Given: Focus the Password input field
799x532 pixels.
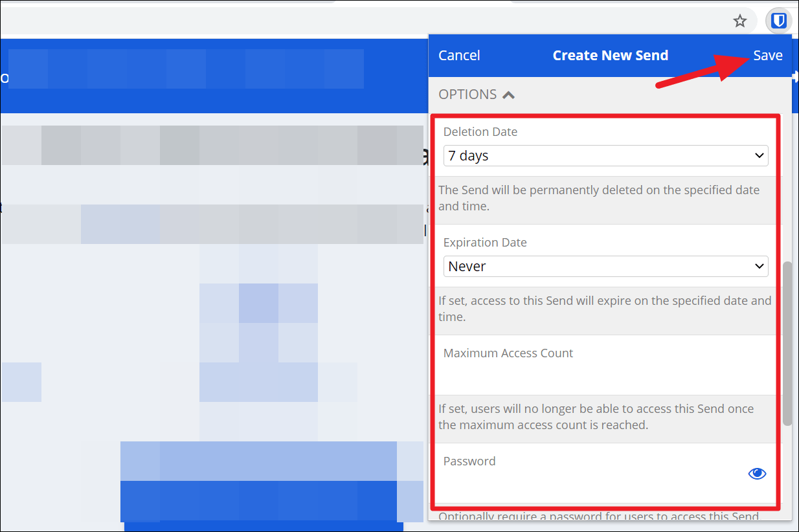Looking at the screenshot, I should [589, 484].
